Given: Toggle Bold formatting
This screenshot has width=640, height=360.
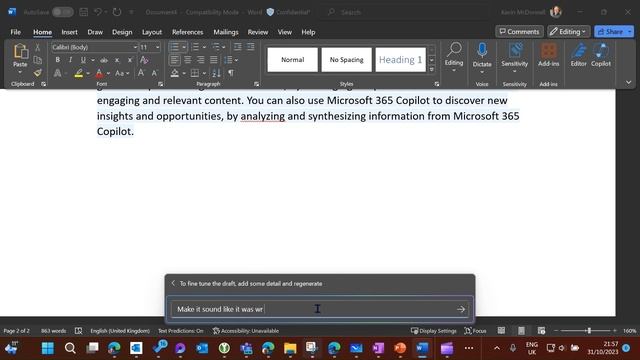Looking at the screenshot, I should 58,60.
